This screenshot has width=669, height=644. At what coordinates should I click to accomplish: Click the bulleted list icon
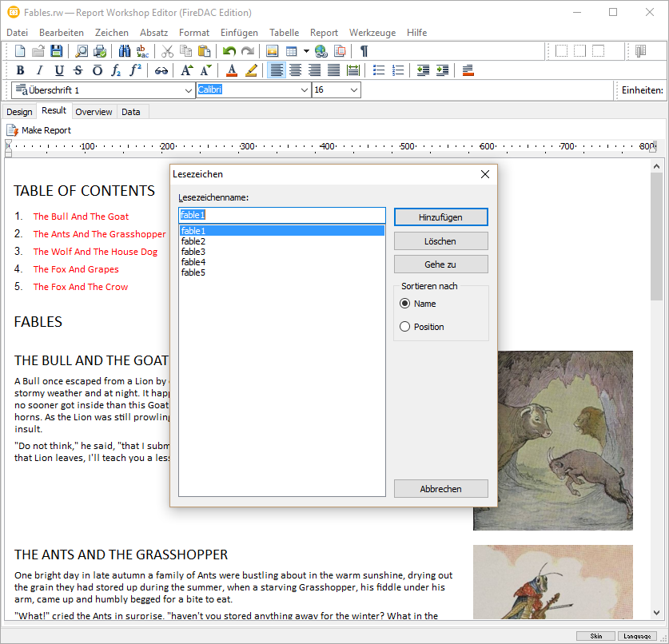(x=379, y=70)
